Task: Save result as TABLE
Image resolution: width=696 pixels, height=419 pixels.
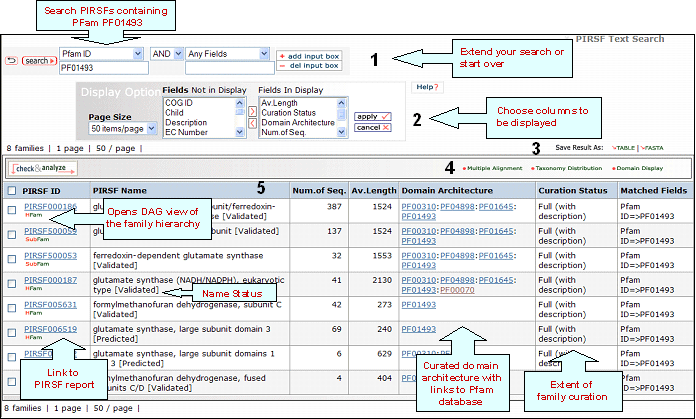Action: [x=625, y=147]
